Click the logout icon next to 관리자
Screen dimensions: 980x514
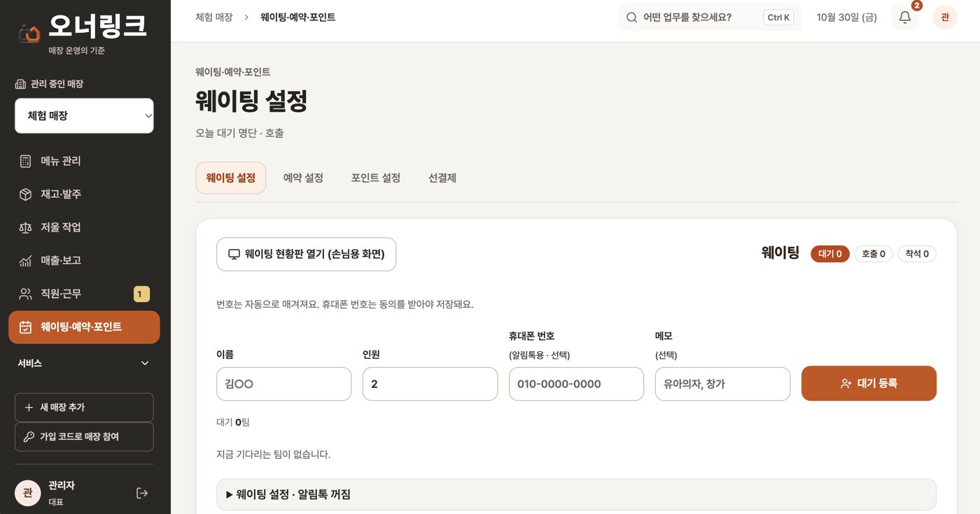pos(142,493)
